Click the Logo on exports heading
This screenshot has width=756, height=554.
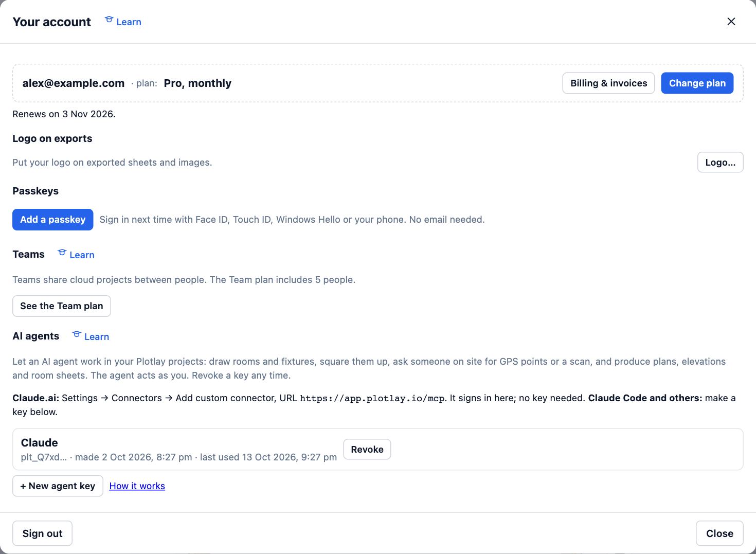pyautogui.click(x=52, y=139)
